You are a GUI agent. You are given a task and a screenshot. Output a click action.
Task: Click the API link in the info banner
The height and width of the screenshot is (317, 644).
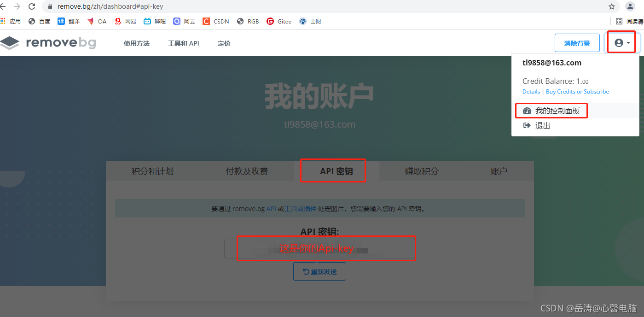click(x=271, y=209)
